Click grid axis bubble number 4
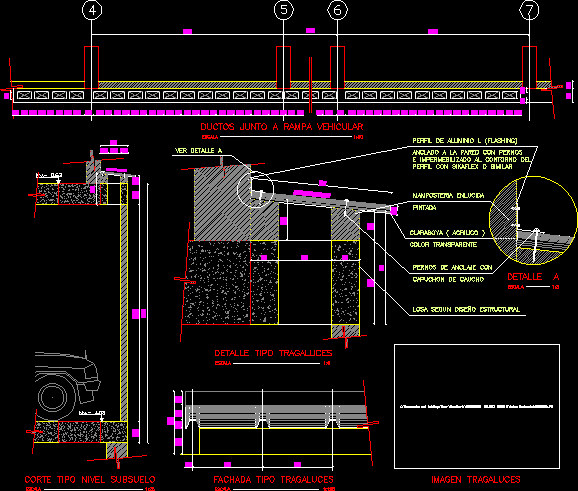578x491 pixels. tap(92, 10)
